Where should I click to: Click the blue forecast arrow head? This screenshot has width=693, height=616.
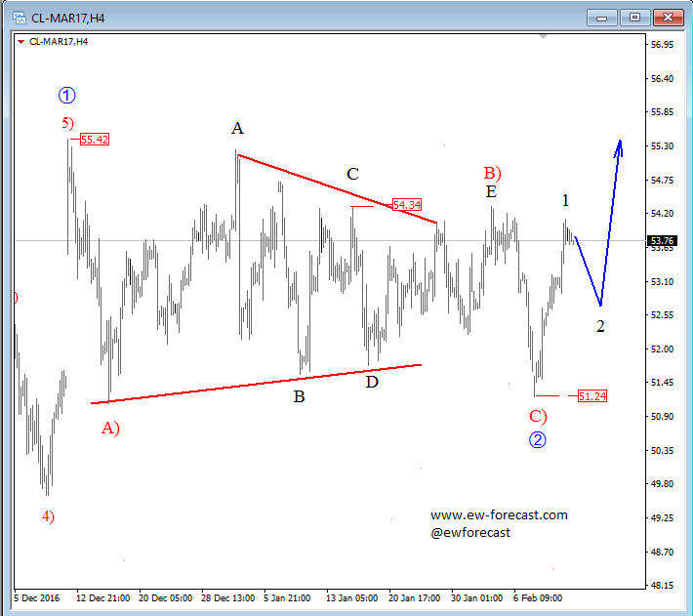point(619,145)
